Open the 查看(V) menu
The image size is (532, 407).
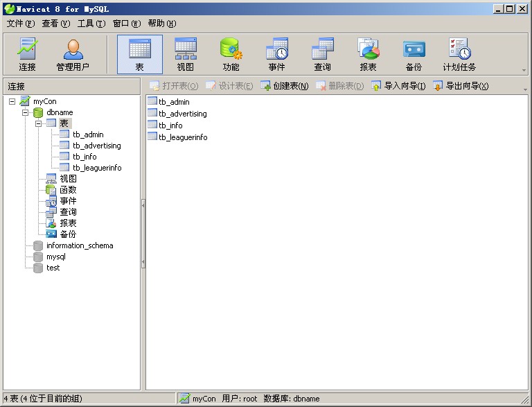coord(56,24)
